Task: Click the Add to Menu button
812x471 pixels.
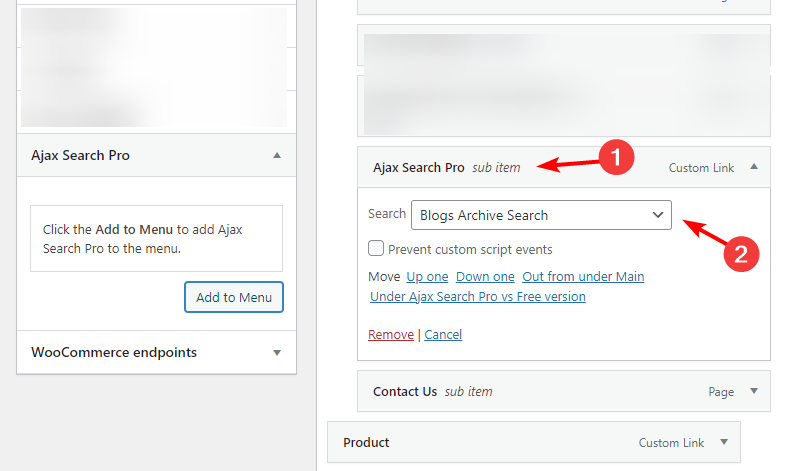Action: pos(234,297)
